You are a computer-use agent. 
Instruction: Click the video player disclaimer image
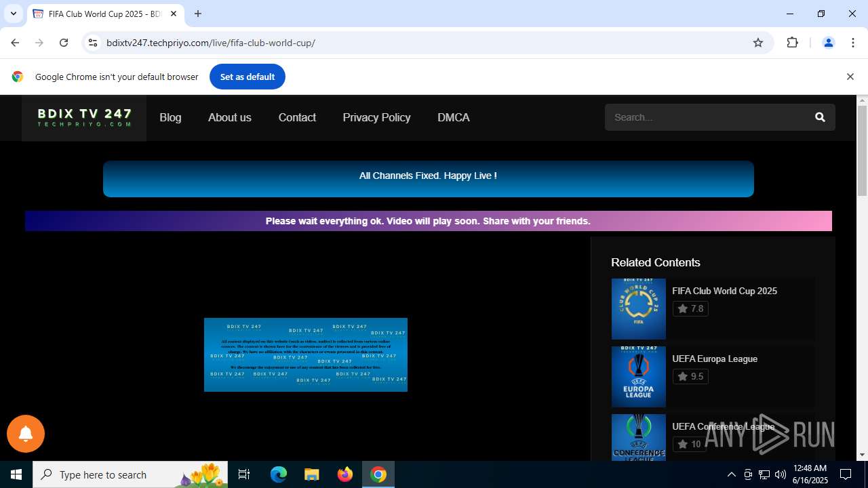pos(306,354)
